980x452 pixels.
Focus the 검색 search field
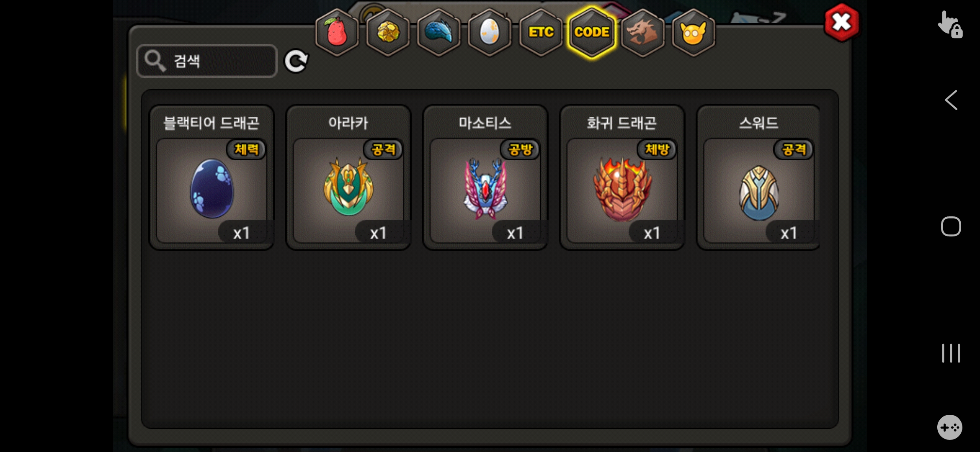(207, 61)
